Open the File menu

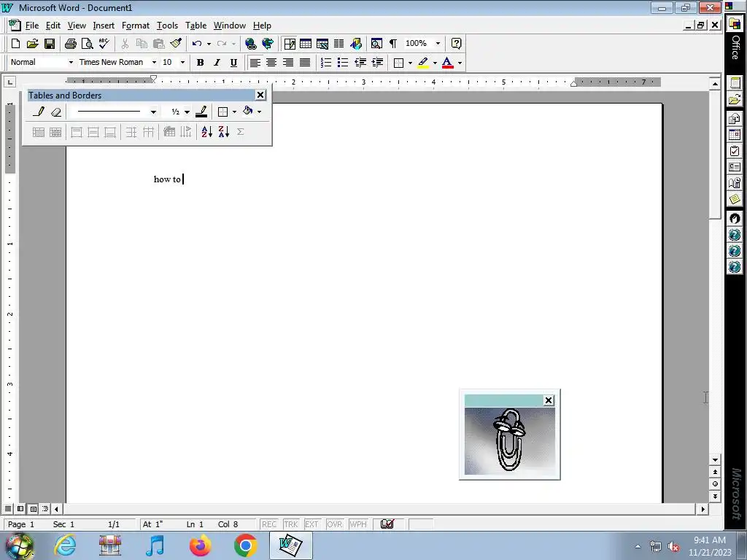[x=32, y=26]
